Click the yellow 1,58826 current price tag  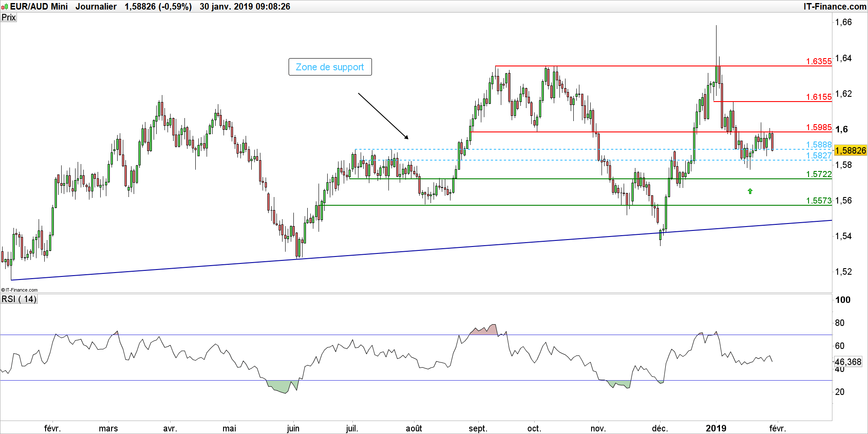(850, 151)
